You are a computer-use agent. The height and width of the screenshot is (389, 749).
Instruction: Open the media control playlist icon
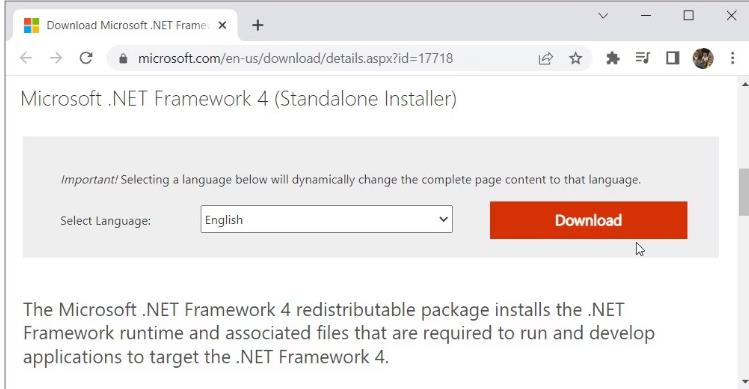(x=642, y=58)
